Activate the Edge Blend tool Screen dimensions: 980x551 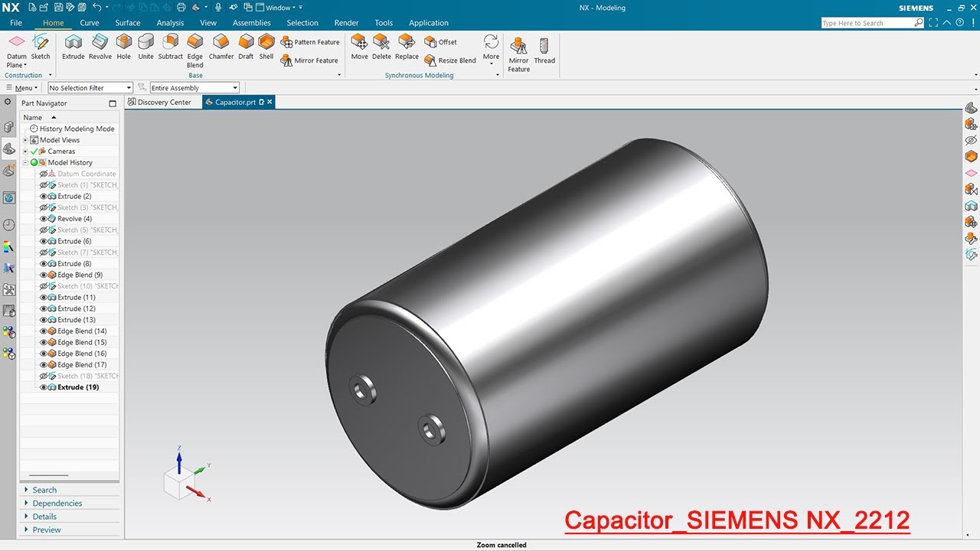[195, 51]
